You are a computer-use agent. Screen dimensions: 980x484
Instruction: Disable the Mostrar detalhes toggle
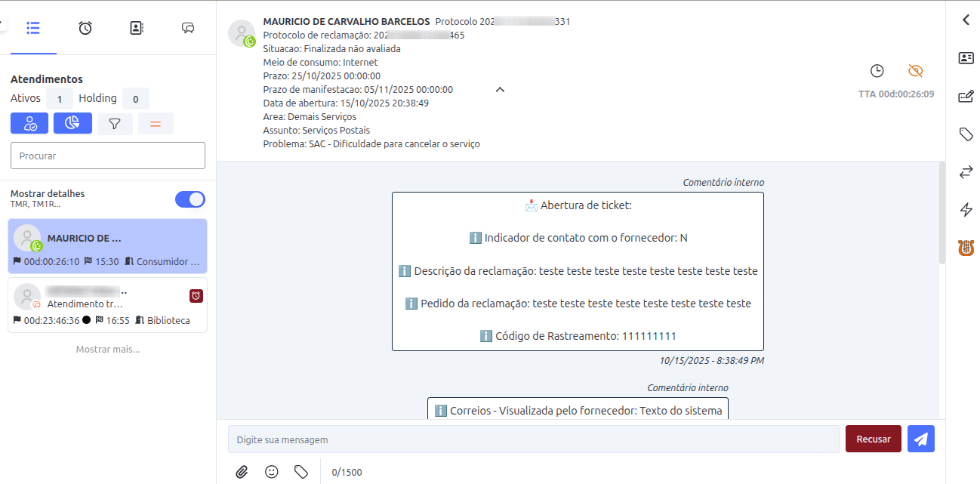point(190,199)
